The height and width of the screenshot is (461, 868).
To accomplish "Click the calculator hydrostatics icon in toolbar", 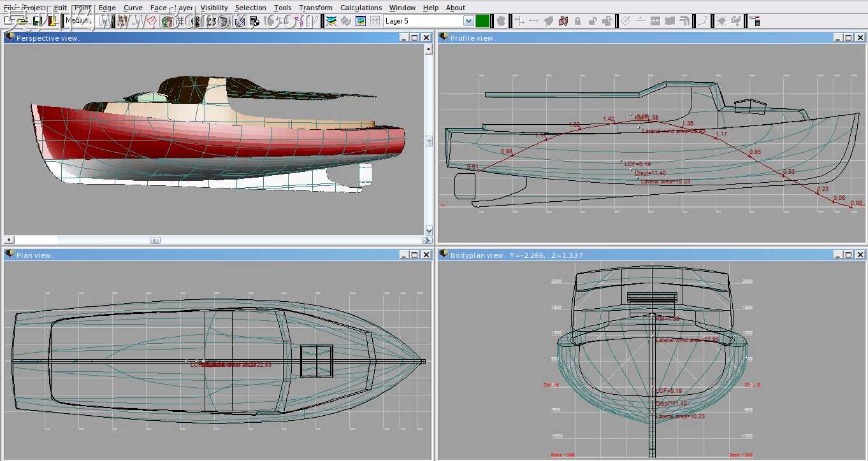I will [254, 21].
